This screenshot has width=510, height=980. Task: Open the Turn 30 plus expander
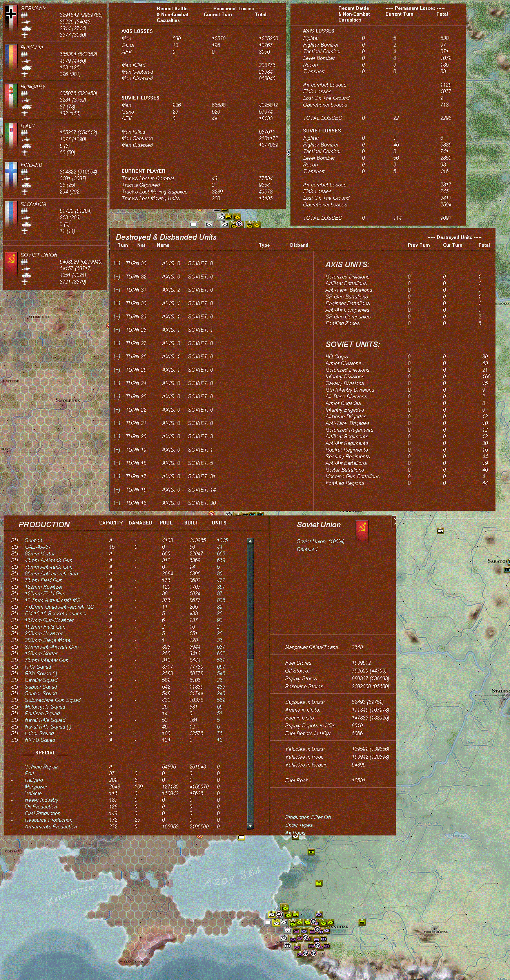coord(117,304)
